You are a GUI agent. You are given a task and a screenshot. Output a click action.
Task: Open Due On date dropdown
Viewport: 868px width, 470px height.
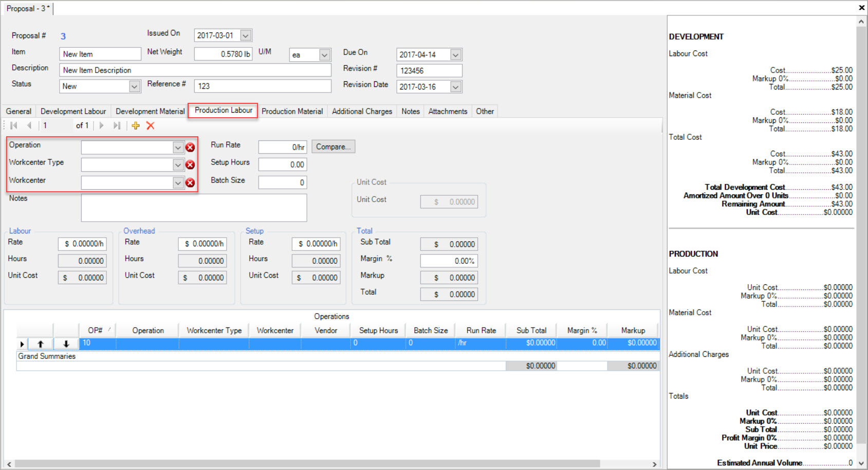[x=455, y=55]
